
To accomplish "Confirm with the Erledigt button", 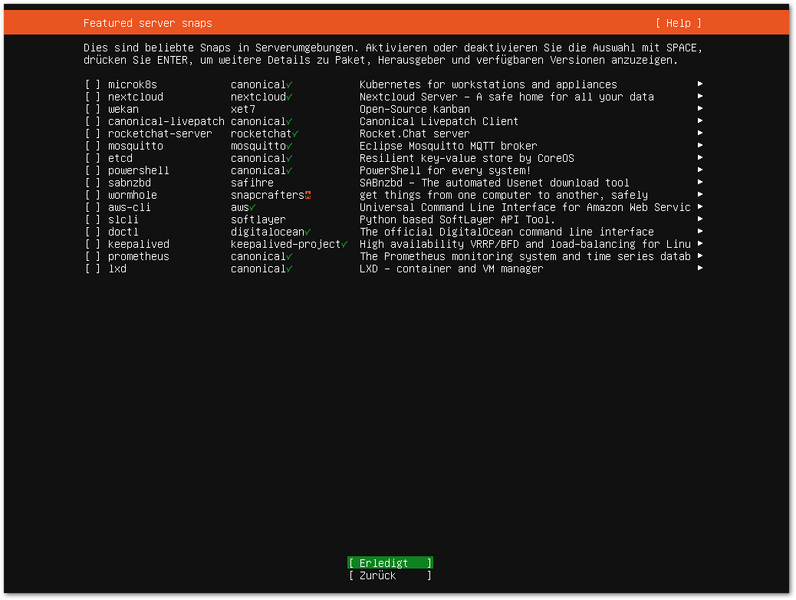I will coord(390,563).
